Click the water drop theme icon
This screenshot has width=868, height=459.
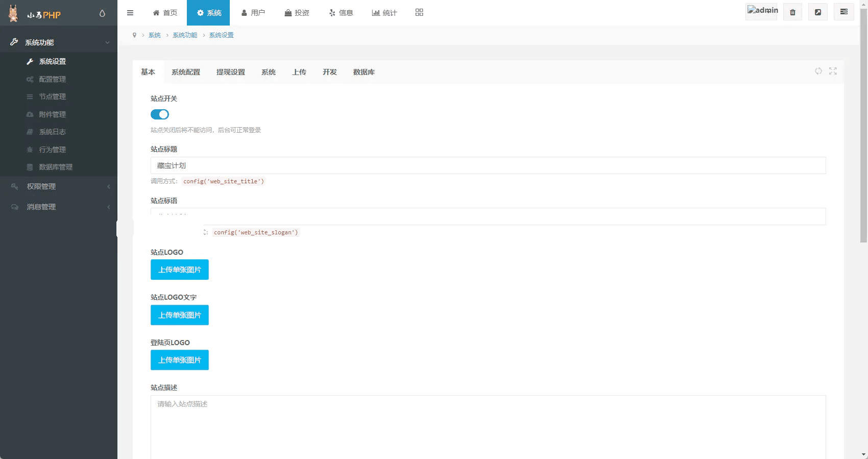(x=102, y=13)
